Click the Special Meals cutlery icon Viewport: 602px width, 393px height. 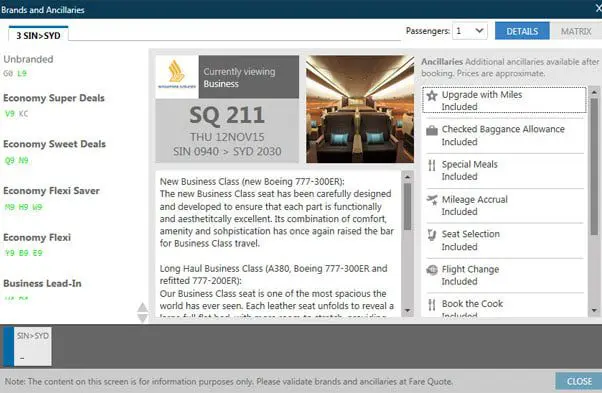click(432, 165)
